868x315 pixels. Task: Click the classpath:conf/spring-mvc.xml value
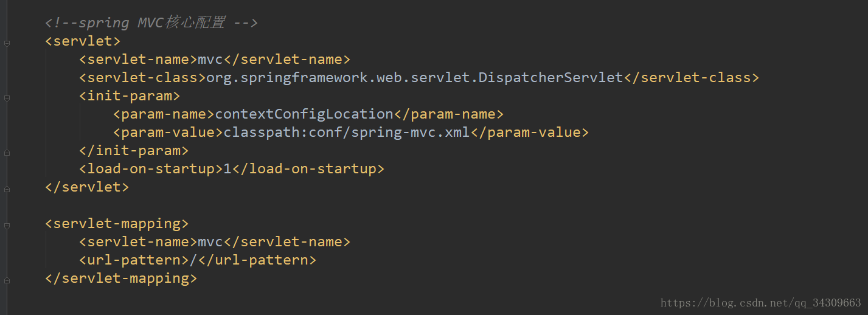pos(347,133)
